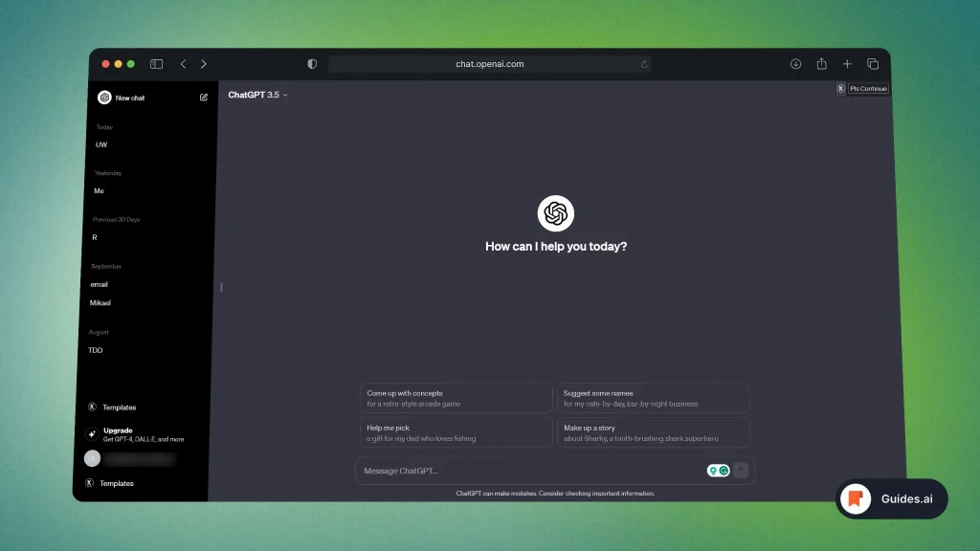Open the Me chat from Yesterday
Viewport: 980px width, 551px height.
point(99,191)
